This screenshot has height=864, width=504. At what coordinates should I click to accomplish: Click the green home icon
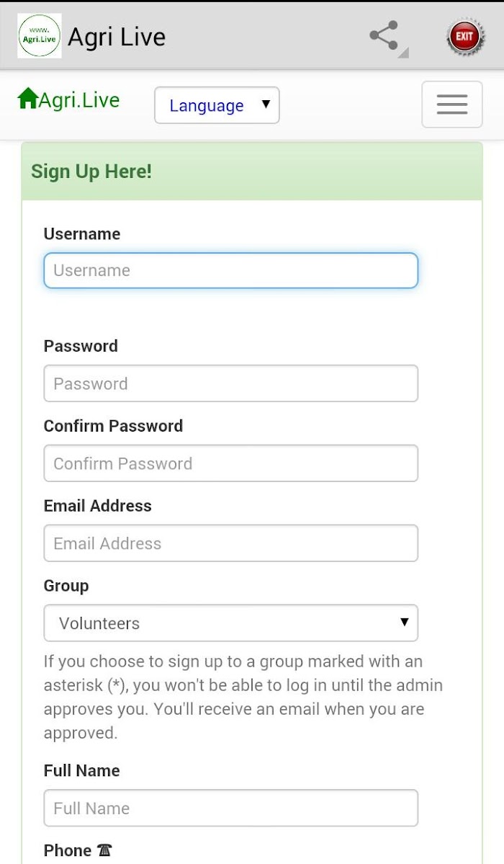[27, 99]
